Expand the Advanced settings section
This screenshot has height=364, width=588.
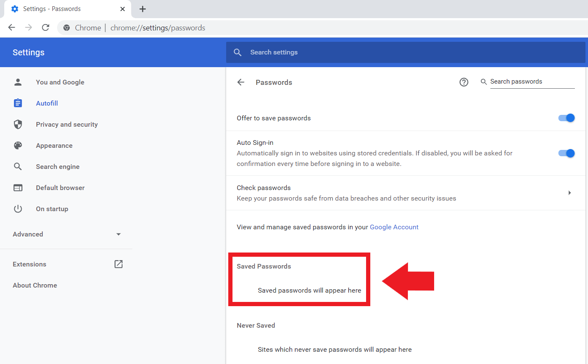(27, 234)
